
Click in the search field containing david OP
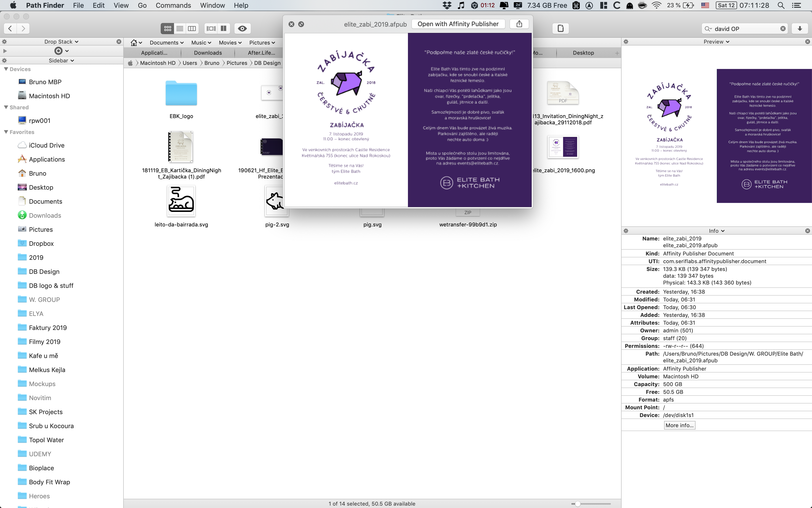click(745, 29)
